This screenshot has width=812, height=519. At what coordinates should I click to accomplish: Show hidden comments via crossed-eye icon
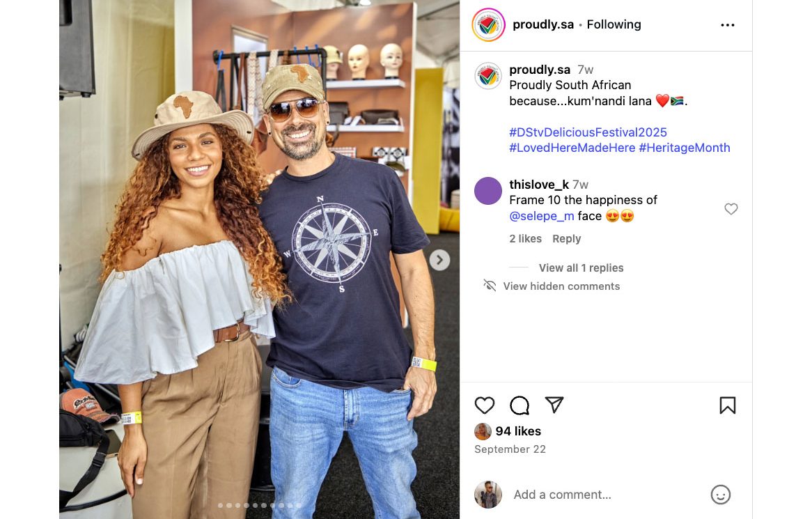coord(490,286)
